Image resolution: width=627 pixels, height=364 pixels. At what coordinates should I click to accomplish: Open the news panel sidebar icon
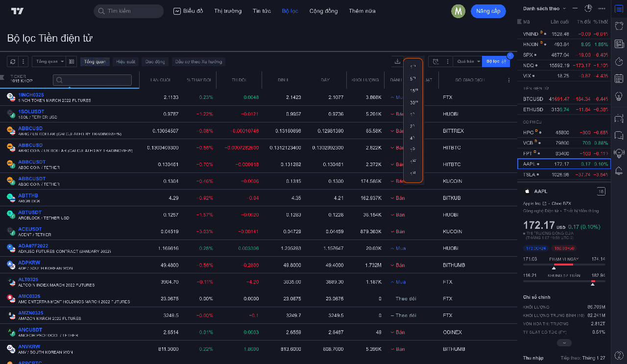(x=619, y=44)
